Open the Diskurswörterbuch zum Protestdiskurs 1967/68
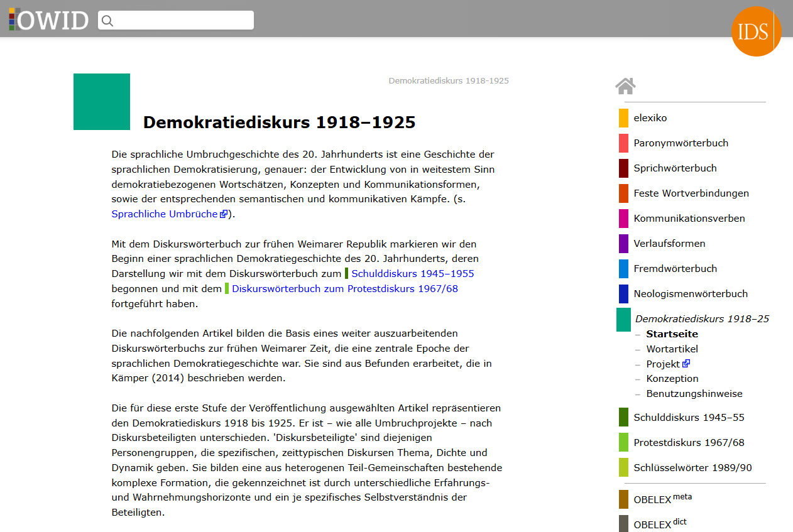793x532 pixels. [x=344, y=288]
